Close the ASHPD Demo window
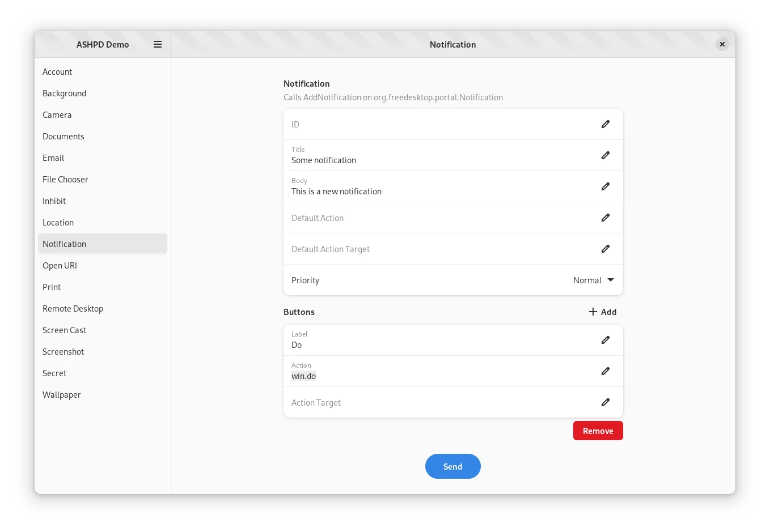This screenshot has width=770, height=532. [x=722, y=44]
